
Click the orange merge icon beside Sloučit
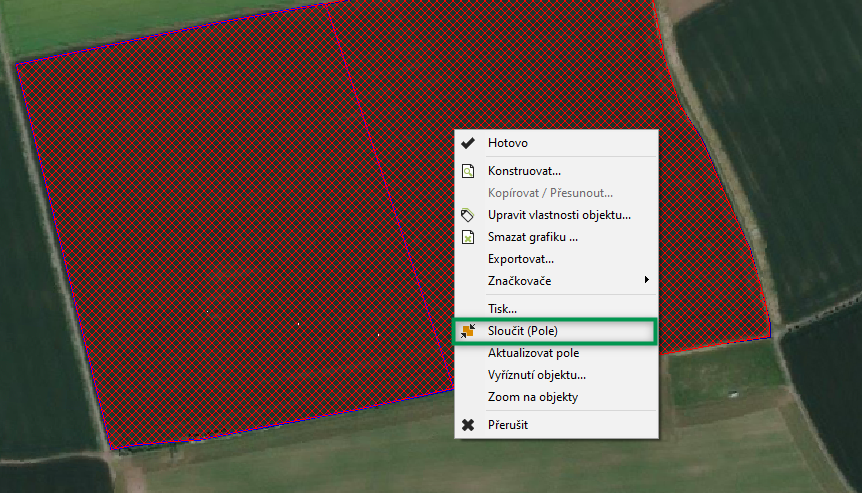click(468, 331)
